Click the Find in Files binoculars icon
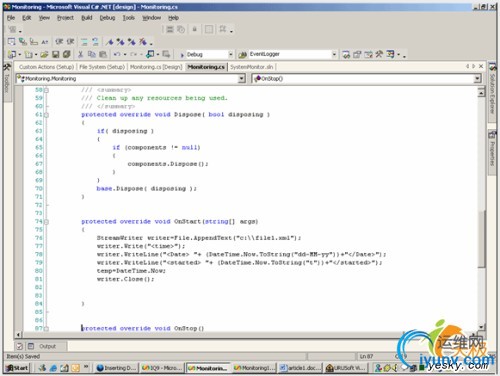Screen dimensions: 500x376 (x=243, y=54)
